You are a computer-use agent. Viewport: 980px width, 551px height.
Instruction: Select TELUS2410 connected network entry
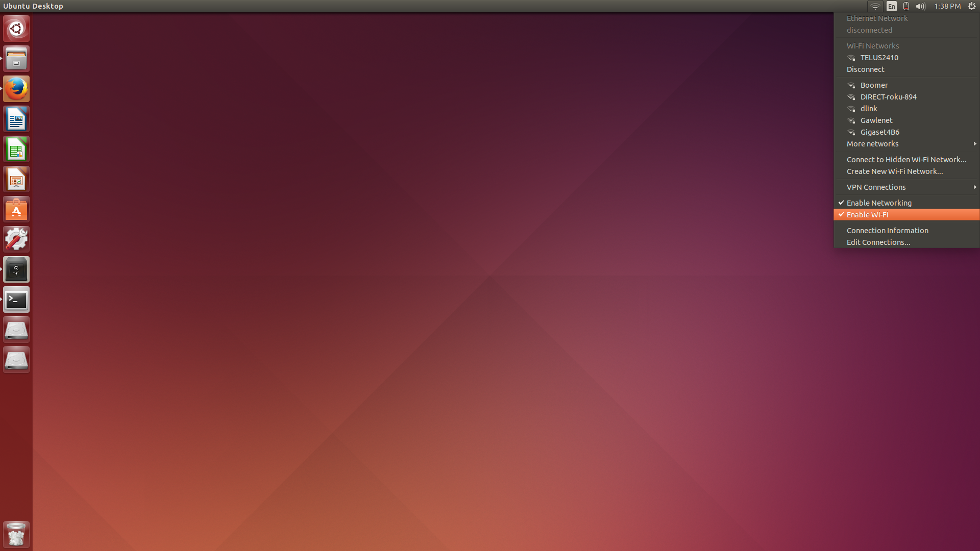(x=878, y=57)
